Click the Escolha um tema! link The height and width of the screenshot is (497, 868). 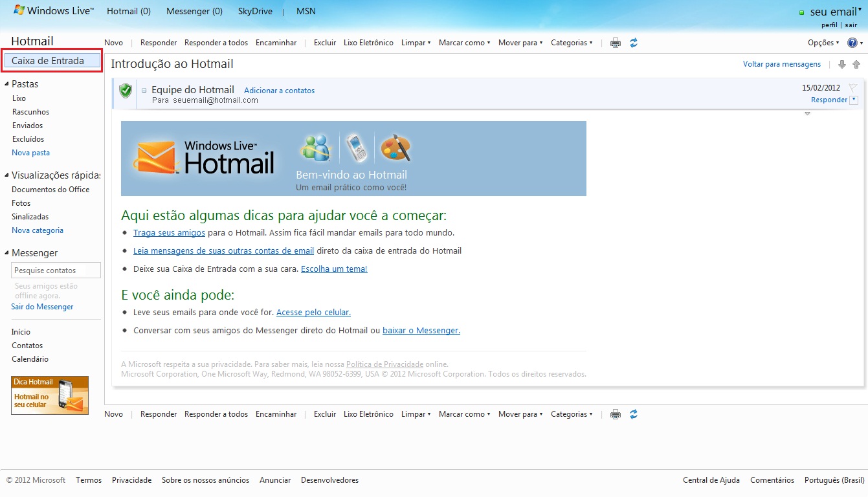(x=334, y=269)
